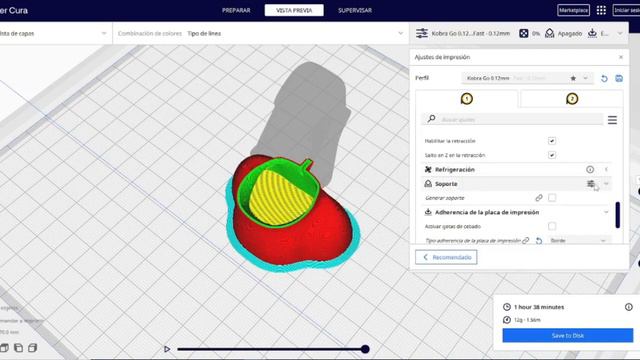The width and height of the screenshot is (640, 360).
Task: Click the layer simulation slider handle
Action: tap(365, 349)
